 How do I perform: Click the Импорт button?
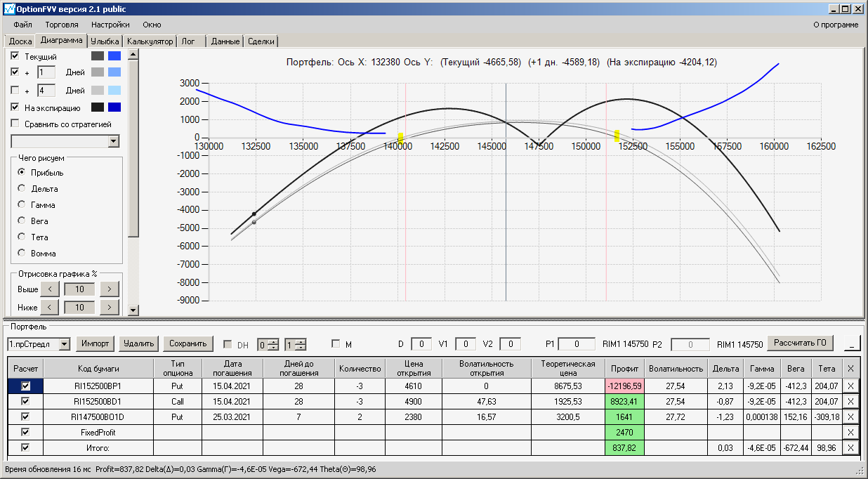coord(95,343)
